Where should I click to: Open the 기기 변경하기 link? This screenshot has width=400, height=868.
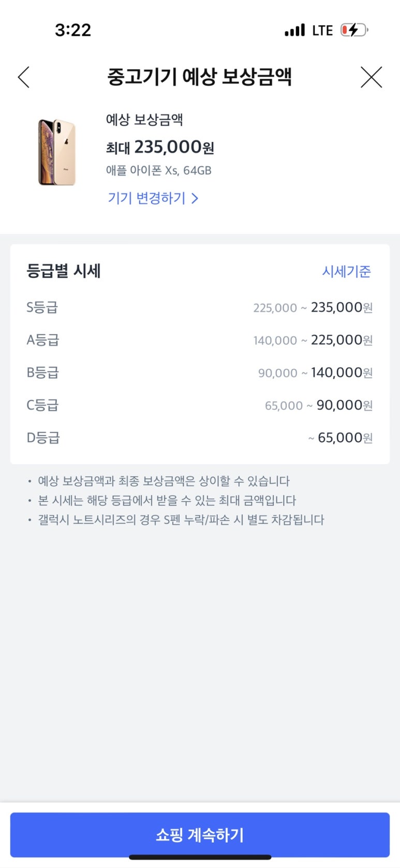[146, 198]
